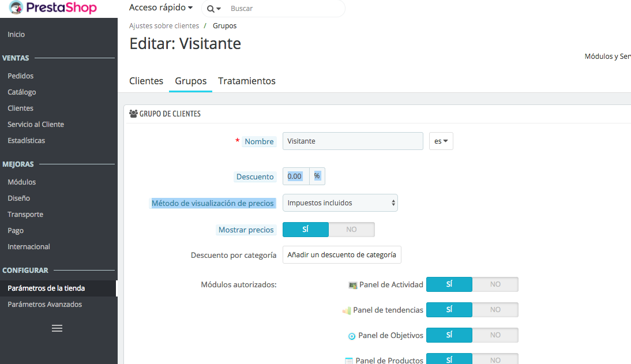This screenshot has height=364, width=631.
Task: Click the Panel de Objetivos module icon
Action: pyautogui.click(x=352, y=336)
